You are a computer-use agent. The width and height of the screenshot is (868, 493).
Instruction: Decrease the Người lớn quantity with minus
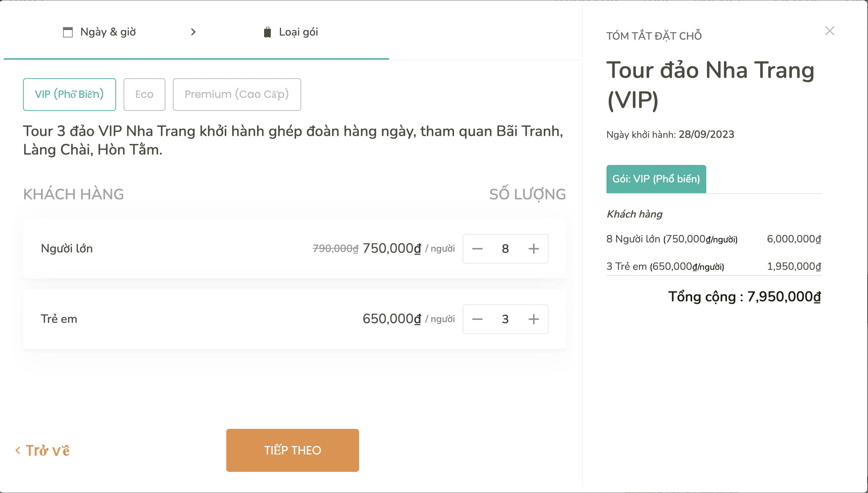477,249
